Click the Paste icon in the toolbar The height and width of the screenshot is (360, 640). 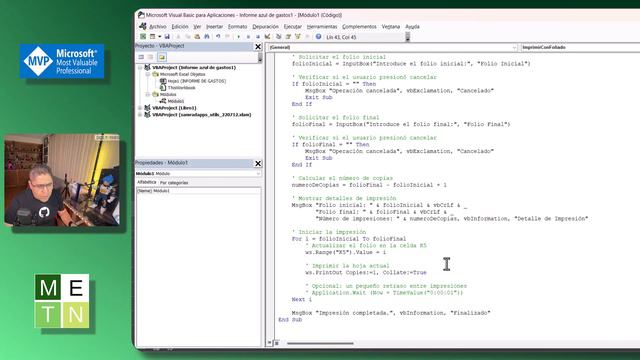(197, 37)
